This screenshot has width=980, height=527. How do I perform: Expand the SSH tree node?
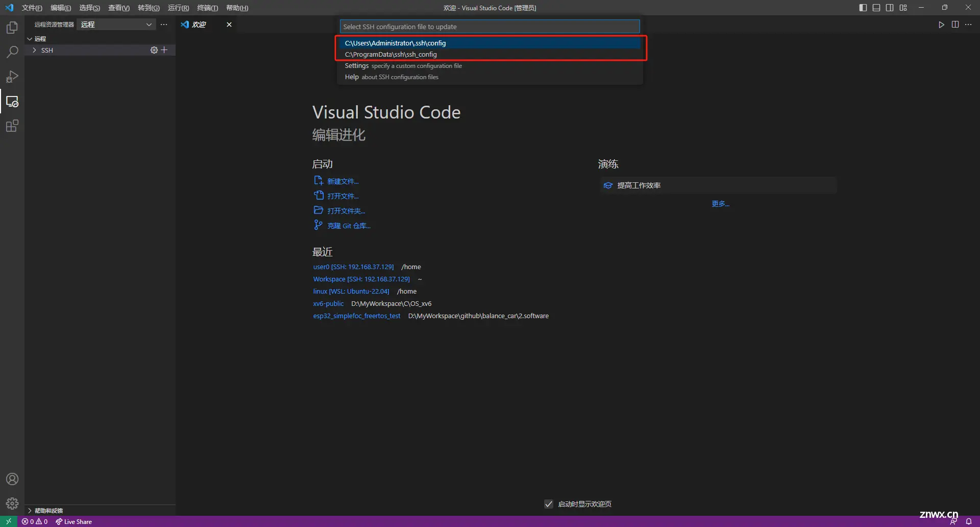34,50
